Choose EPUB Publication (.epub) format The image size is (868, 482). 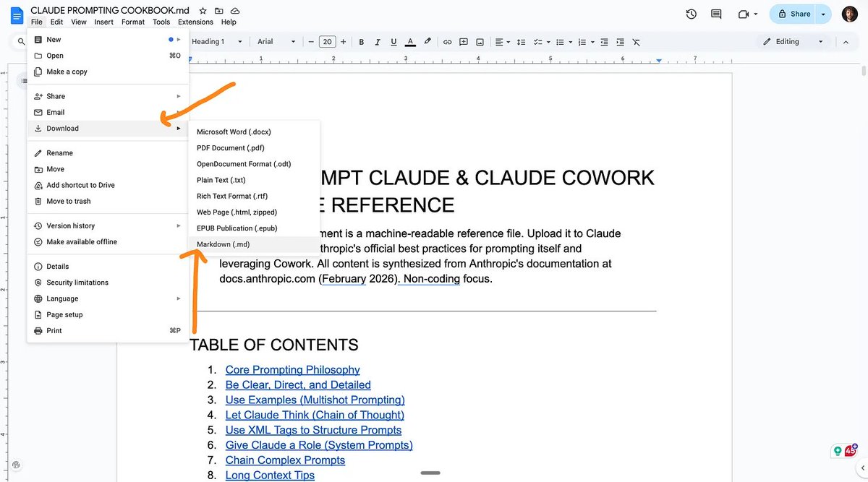click(254, 228)
